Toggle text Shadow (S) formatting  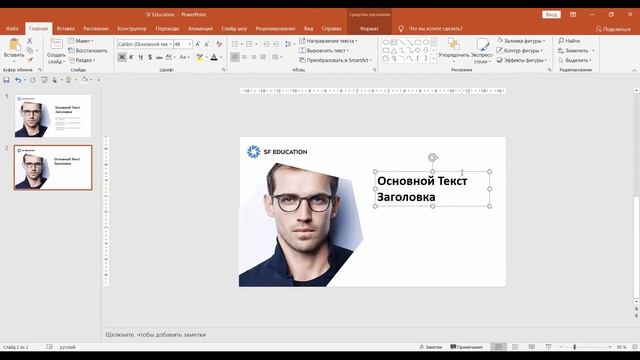pos(150,57)
